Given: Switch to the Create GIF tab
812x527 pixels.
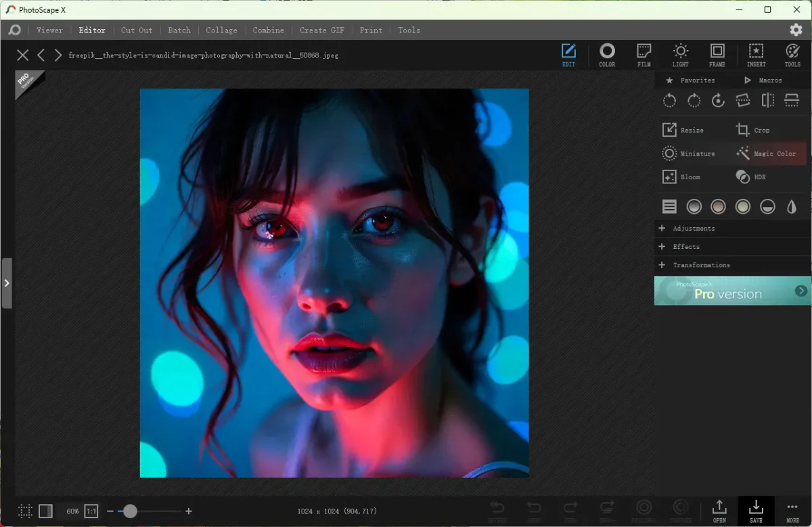Looking at the screenshot, I should coord(322,30).
